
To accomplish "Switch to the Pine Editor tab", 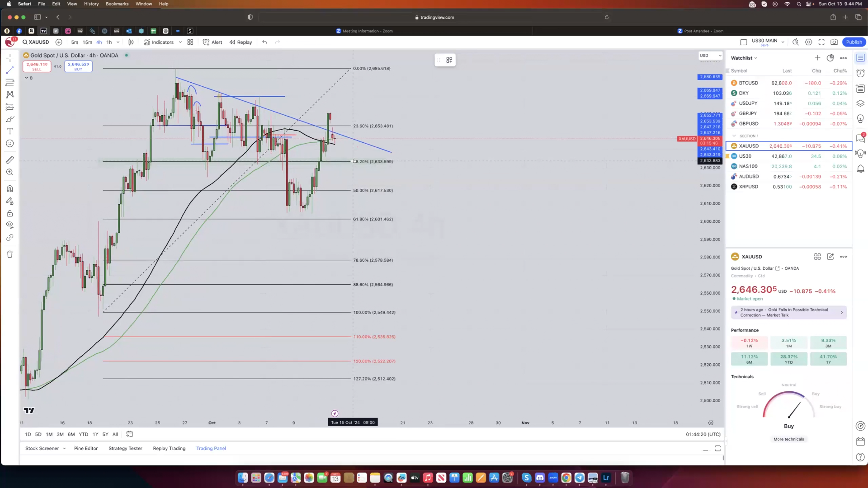I will click(86, 449).
